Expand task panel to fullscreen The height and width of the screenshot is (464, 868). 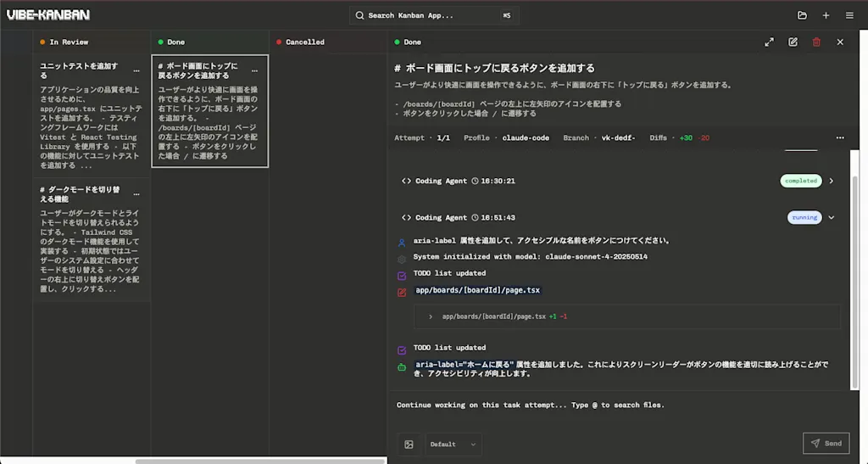tap(770, 42)
